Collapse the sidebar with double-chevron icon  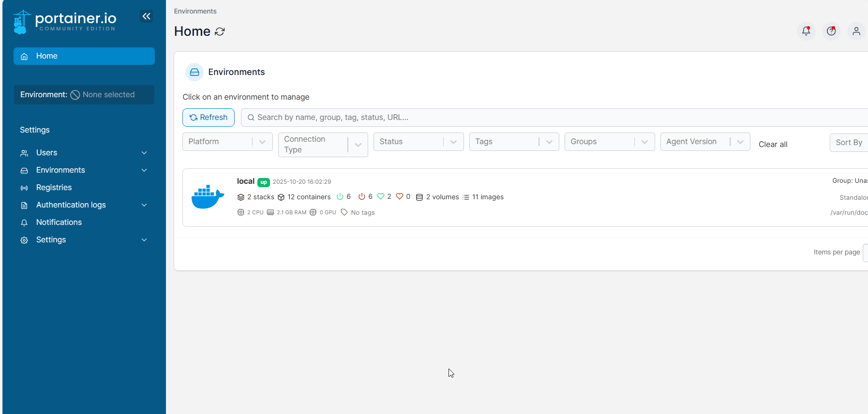coord(147,16)
